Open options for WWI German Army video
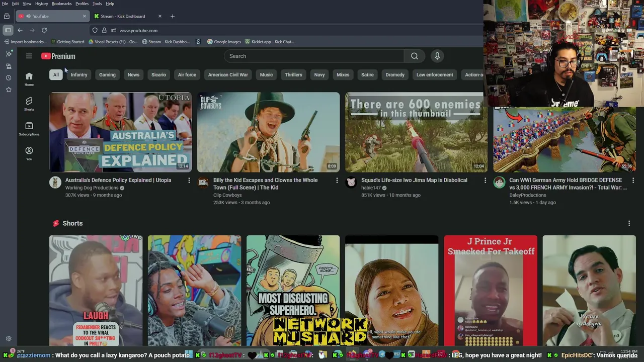The height and width of the screenshot is (362, 644). [x=633, y=180]
